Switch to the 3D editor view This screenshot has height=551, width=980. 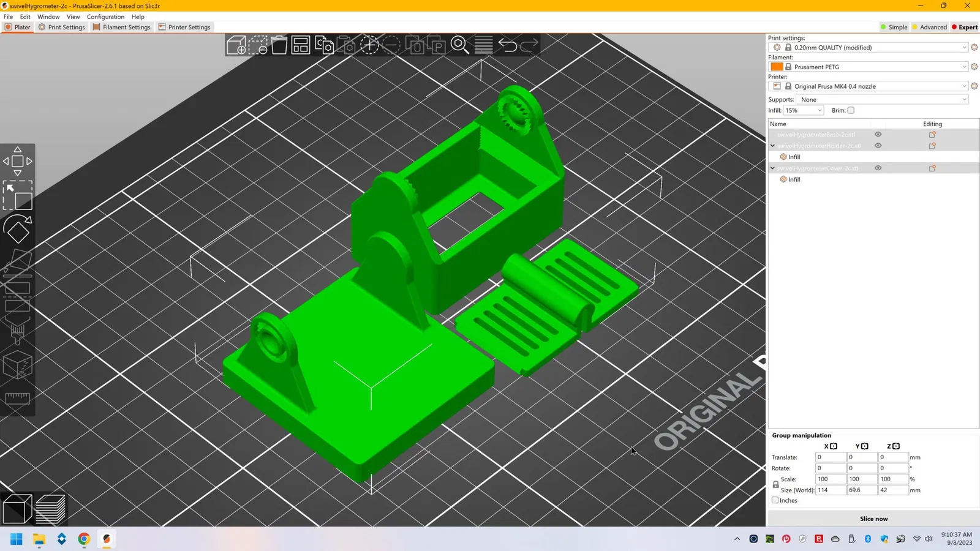[x=17, y=509]
